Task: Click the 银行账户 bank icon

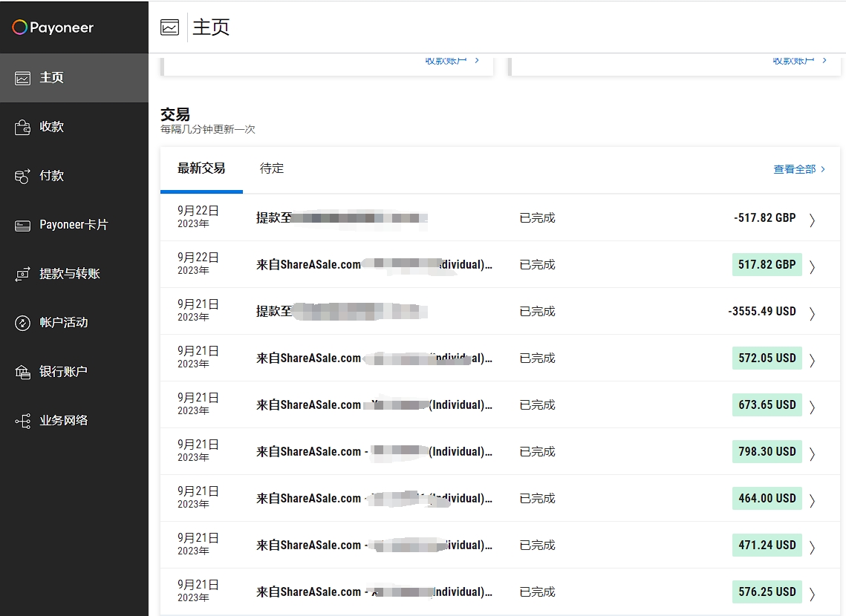Action: pos(23,372)
